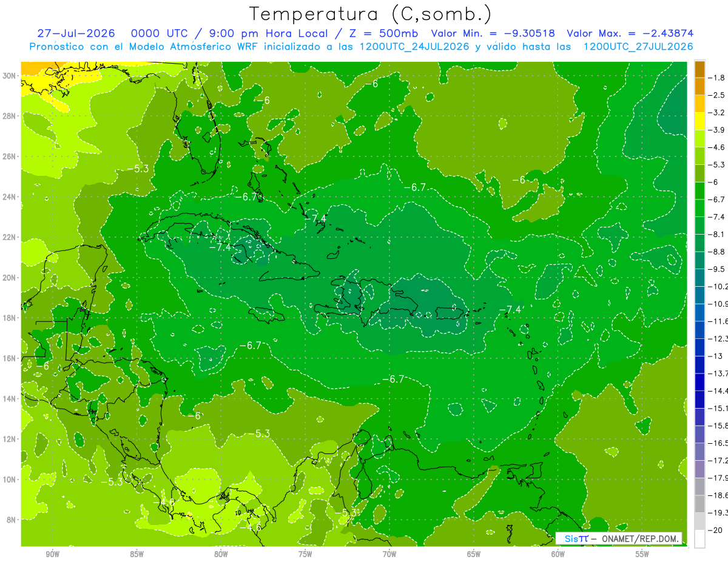Click the yellow swatch between -3.2 and -3.9

[x=699, y=121]
